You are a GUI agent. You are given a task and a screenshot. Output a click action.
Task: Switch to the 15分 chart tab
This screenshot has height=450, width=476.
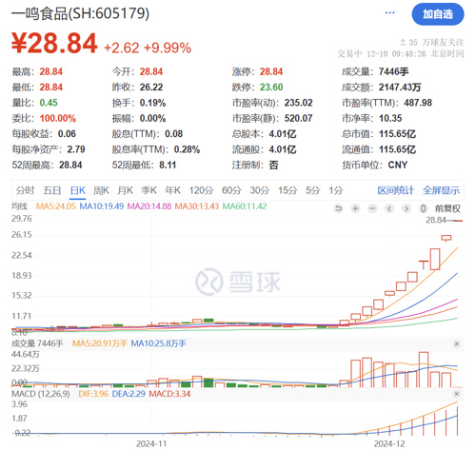click(288, 190)
